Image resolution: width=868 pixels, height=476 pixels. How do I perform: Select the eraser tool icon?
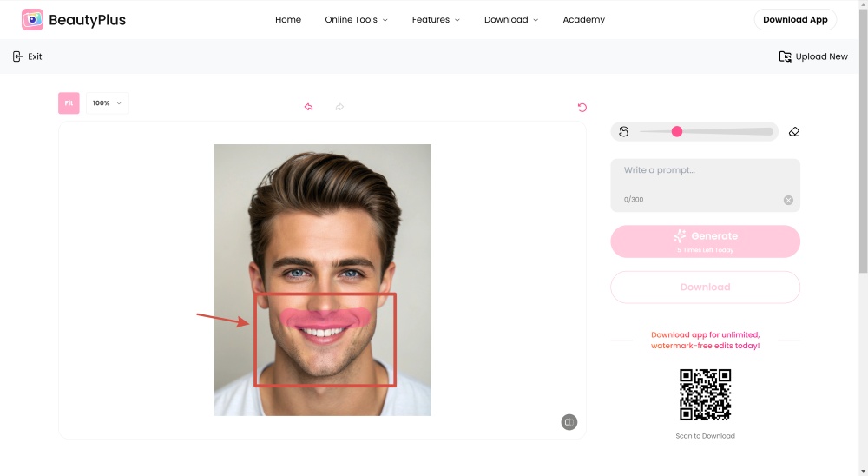[x=794, y=131]
